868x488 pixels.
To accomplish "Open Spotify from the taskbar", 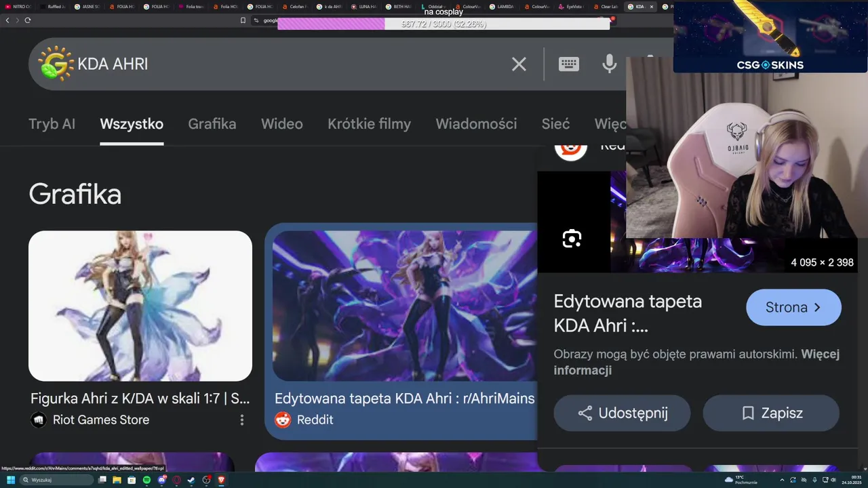I will [146, 480].
